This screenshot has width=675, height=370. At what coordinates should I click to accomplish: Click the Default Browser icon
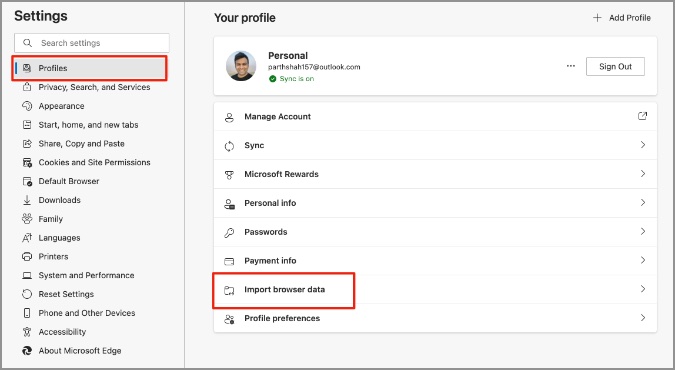[27, 181]
